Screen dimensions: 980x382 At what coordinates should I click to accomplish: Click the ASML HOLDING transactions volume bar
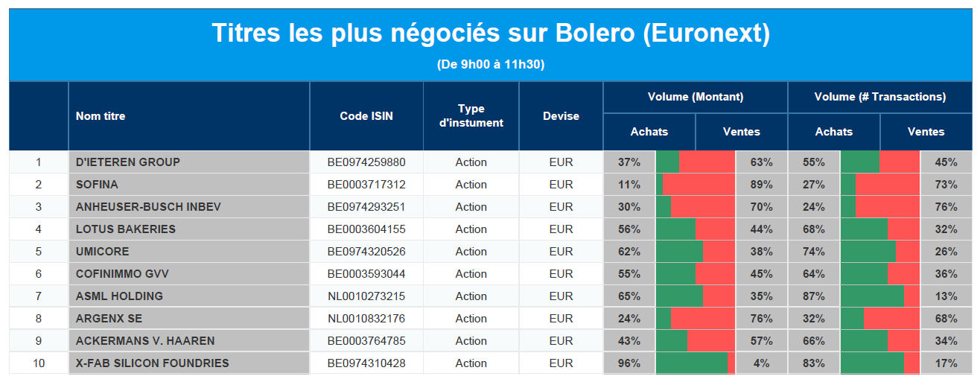point(880,296)
